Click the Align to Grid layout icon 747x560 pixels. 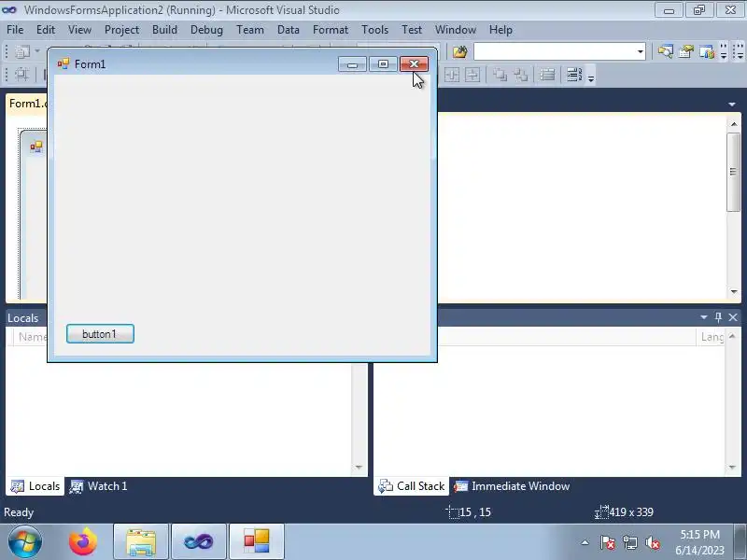(x=21, y=75)
